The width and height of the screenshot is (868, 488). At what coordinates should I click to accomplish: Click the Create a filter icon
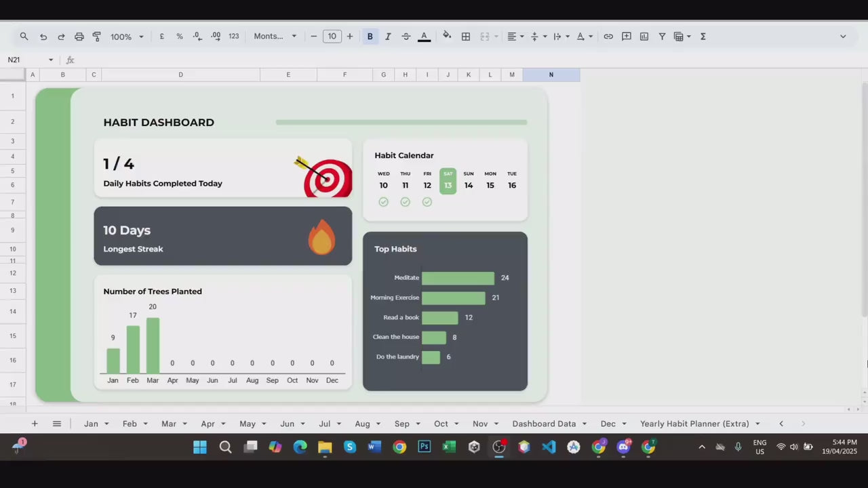pyautogui.click(x=662, y=37)
